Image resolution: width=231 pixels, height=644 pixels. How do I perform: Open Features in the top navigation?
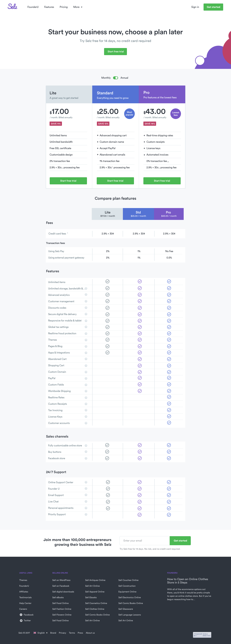point(49,7)
